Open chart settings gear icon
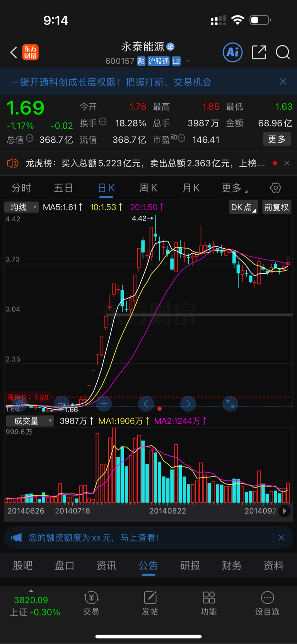The image size is (297, 644). coord(276,188)
